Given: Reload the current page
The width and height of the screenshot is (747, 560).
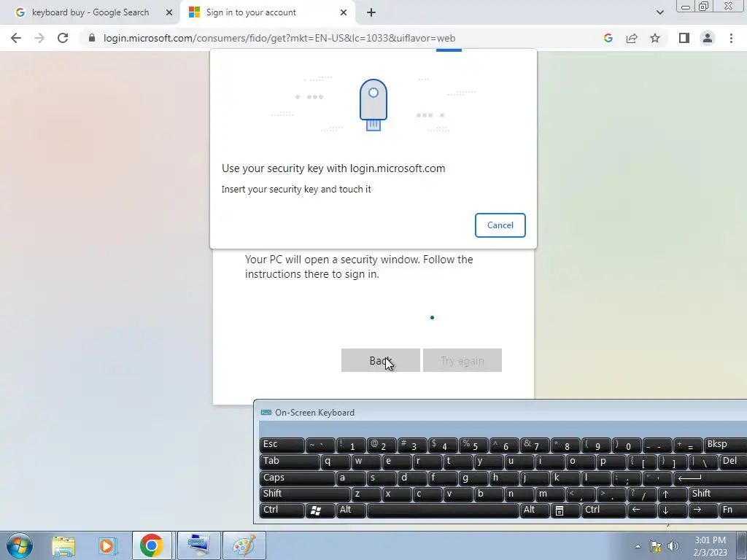Looking at the screenshot, I should tap(63, 38).
